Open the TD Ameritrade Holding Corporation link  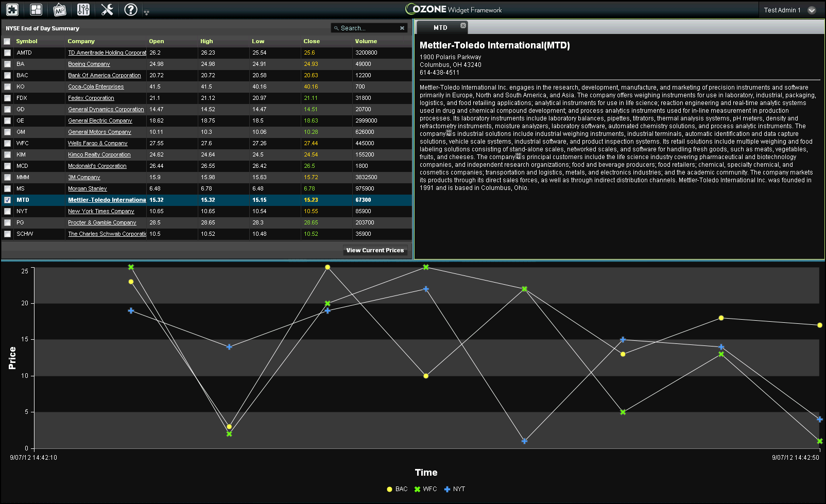coord(107,53)
